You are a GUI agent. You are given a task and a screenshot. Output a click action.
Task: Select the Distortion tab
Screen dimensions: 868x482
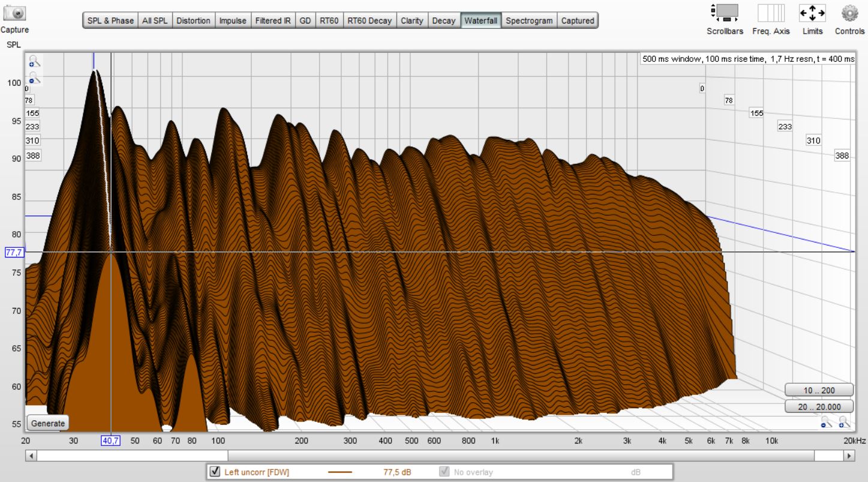pos(193,20)
